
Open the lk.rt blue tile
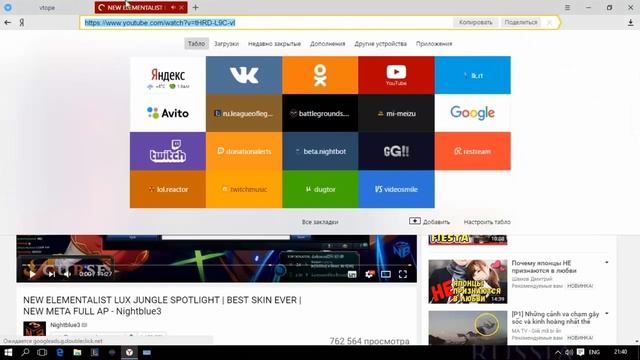pyautogui.click(x=473, y=75)
